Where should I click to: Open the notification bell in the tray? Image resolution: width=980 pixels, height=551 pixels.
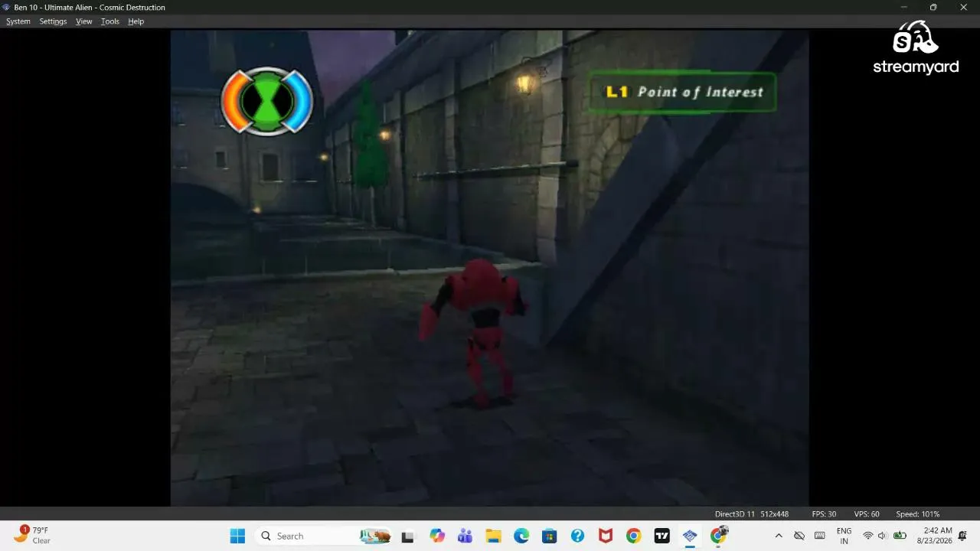(963, 536)
